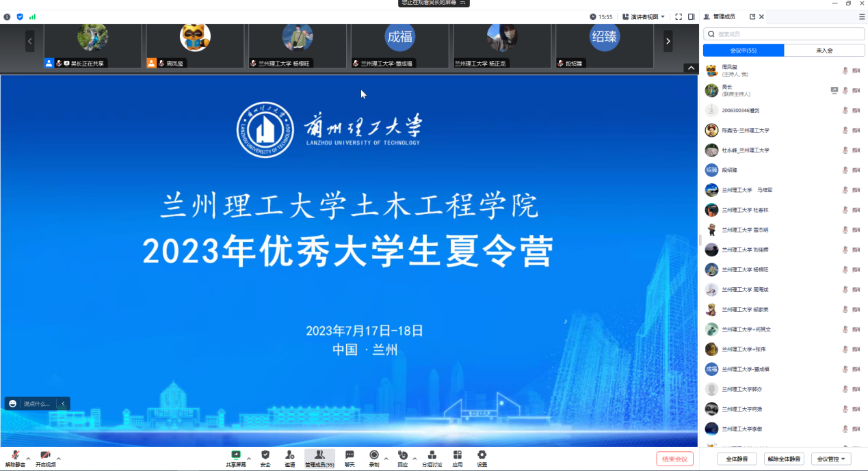Open 设置 settings gear icon

[x=482, y=456]
